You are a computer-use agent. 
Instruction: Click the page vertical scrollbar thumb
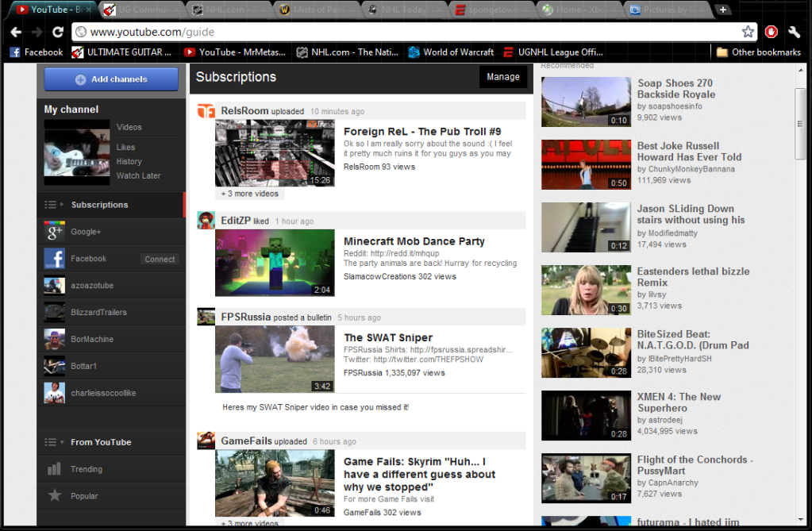click(x=801, y=125)
